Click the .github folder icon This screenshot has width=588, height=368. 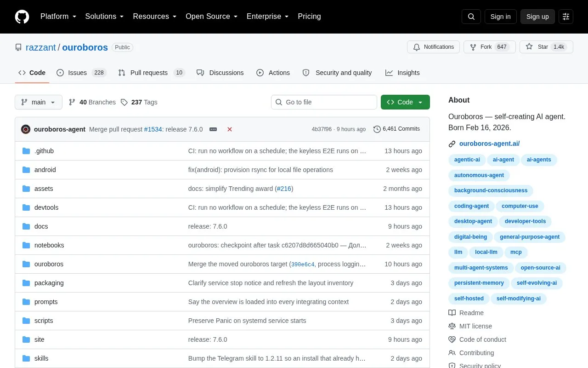tap(26, 151)
